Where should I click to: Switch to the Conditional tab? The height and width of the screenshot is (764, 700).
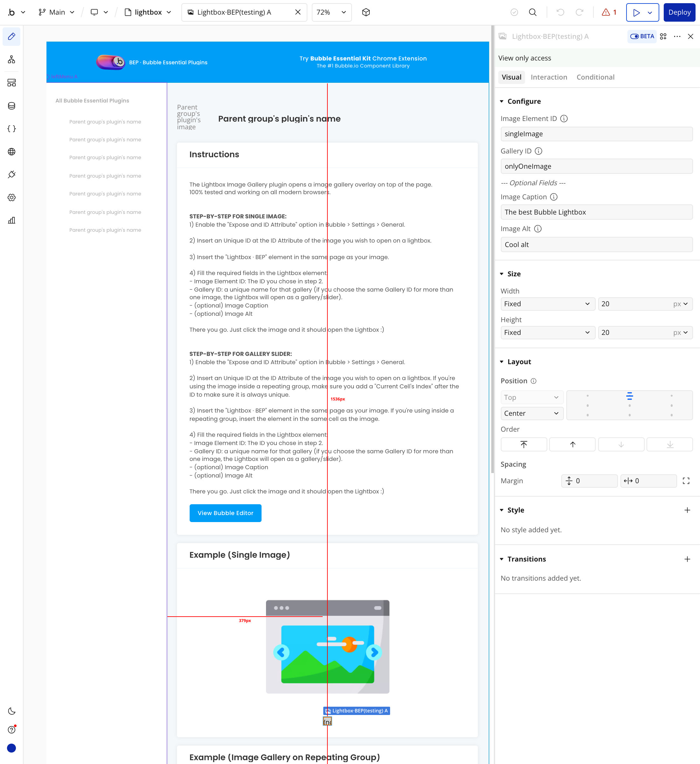595,77
